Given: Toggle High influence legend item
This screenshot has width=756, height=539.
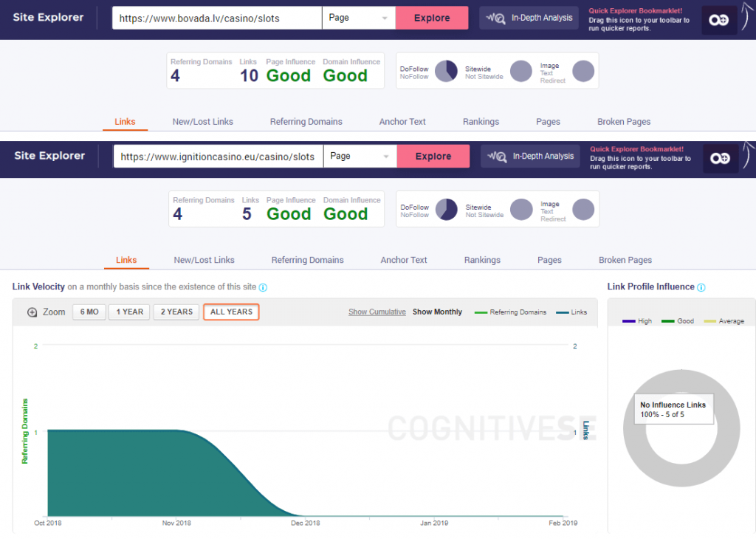Looking at the screenshot, I should 637,321.
